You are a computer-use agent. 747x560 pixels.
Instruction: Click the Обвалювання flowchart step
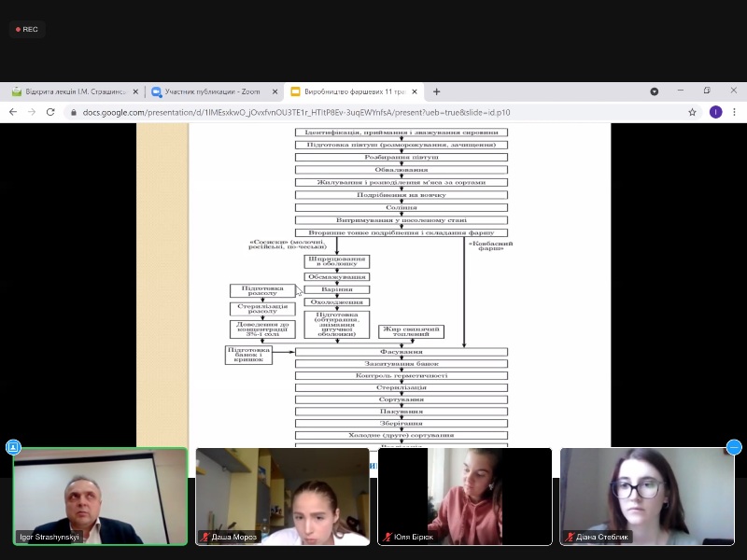tap(402, 170)
